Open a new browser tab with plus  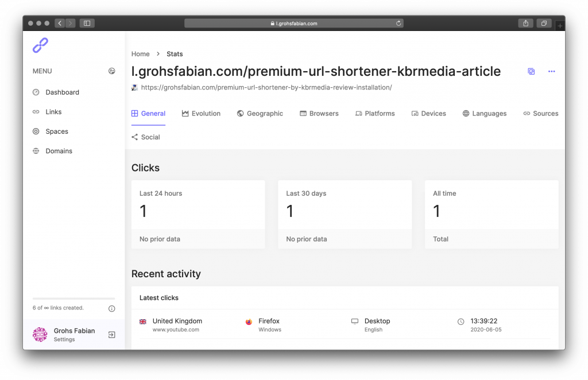point(560,26)
